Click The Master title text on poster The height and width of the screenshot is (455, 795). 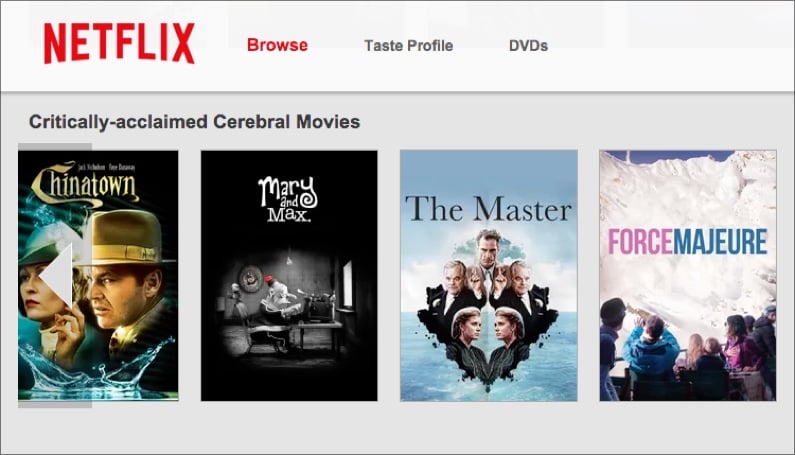488,208
